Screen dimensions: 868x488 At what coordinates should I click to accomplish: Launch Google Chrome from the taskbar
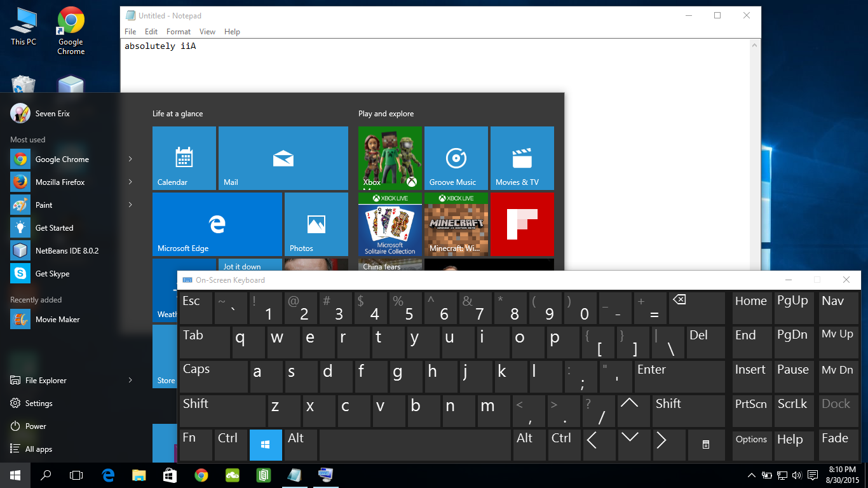pos(201,475)
